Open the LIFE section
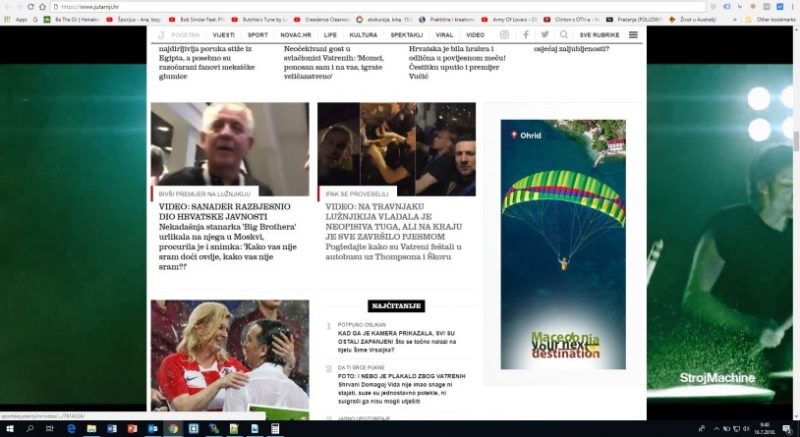Viewport: 800px width, 437px height. click(330, 35)
